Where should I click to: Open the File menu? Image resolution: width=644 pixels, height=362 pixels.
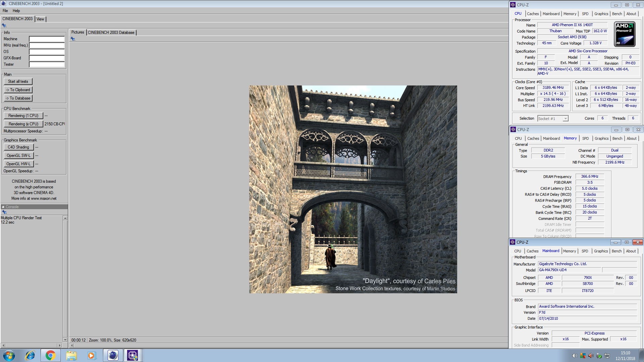click(x=5, y=11)
